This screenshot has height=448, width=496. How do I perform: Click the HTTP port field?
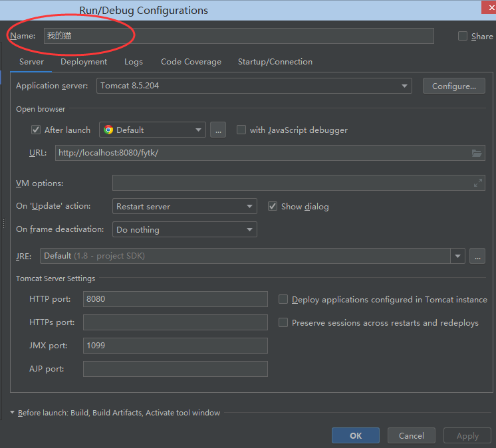[x=176, y=299]
